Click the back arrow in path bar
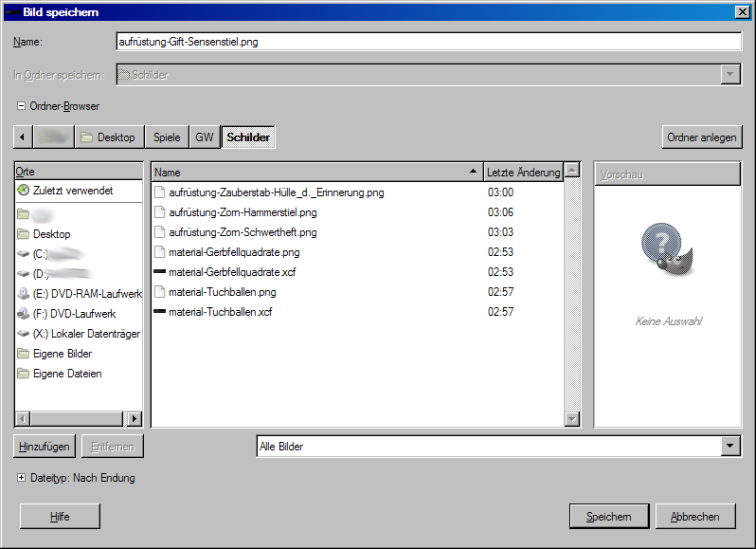The width and height of the screenshot is (756, 549). click(23, 137)
